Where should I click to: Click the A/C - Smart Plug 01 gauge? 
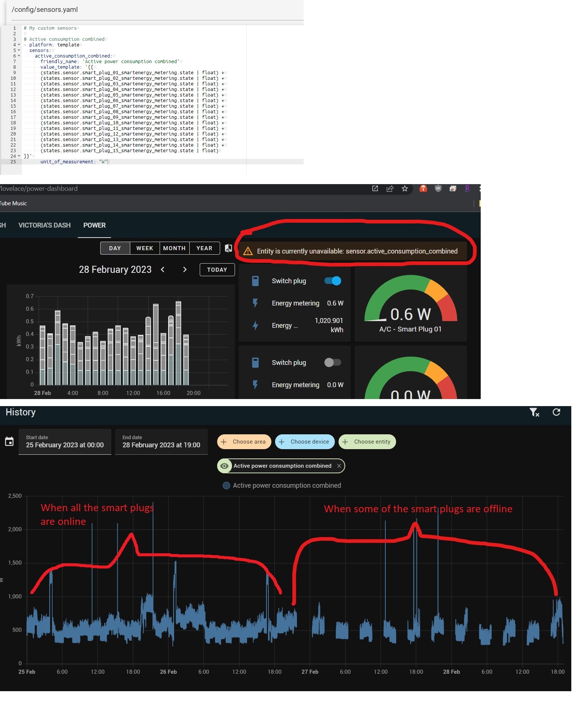(x=411, y=304)
